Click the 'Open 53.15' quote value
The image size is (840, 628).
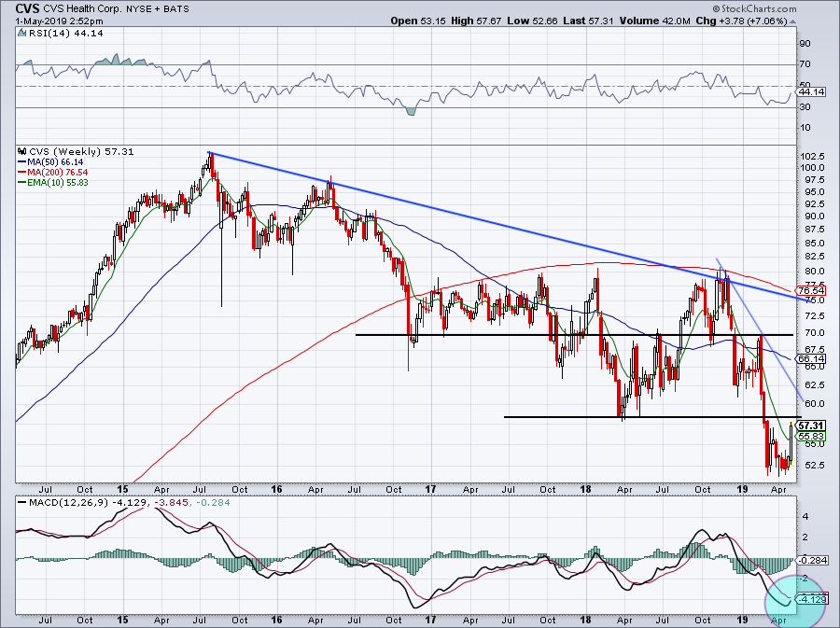click(x=418, y=21)
